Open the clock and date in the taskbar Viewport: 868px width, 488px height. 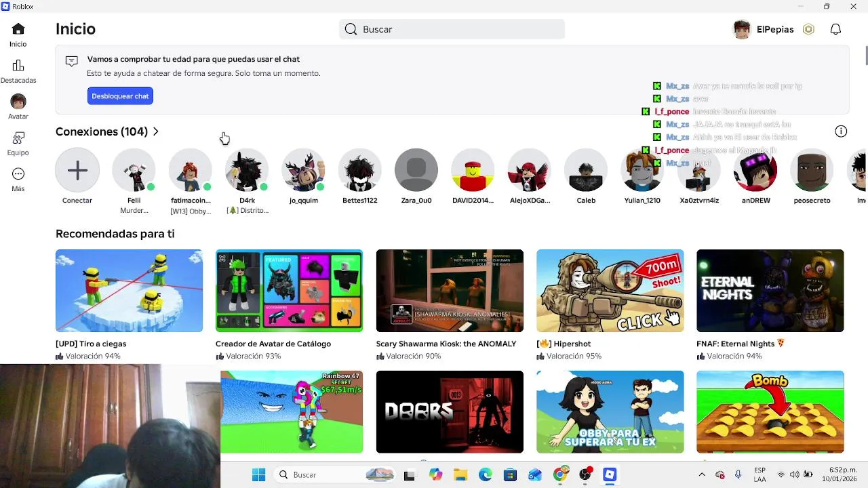click(840, 474)
